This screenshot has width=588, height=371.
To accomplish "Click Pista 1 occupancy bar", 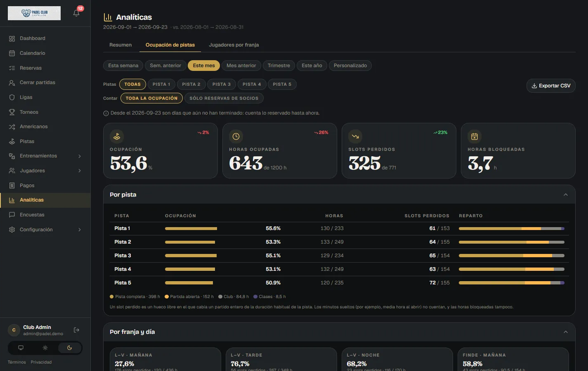I will click(191, 228).
